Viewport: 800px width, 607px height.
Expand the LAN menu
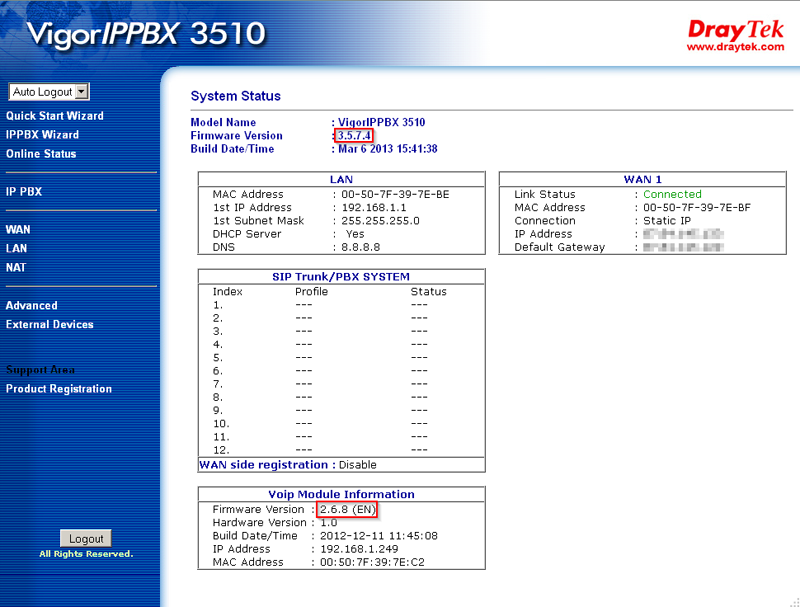click(x=16, y=248)
